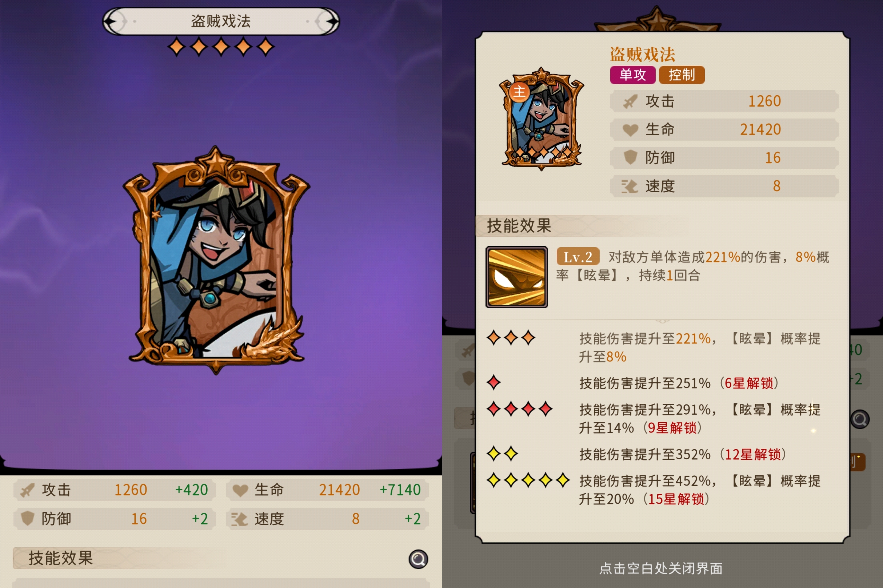This screenshot has height=588, width=883.
Task: Click the dimmed magnifier icon behind popup
Action: [860, 419]
